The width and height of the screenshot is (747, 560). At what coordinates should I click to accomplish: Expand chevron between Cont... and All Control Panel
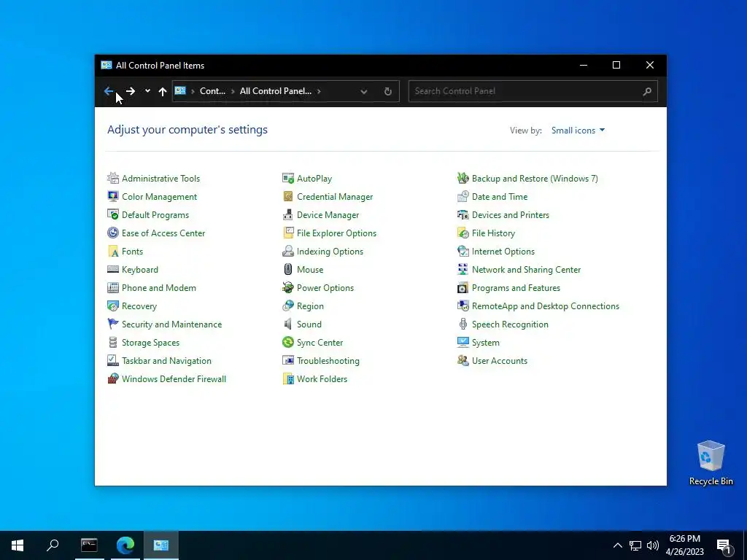pos(233,91)
